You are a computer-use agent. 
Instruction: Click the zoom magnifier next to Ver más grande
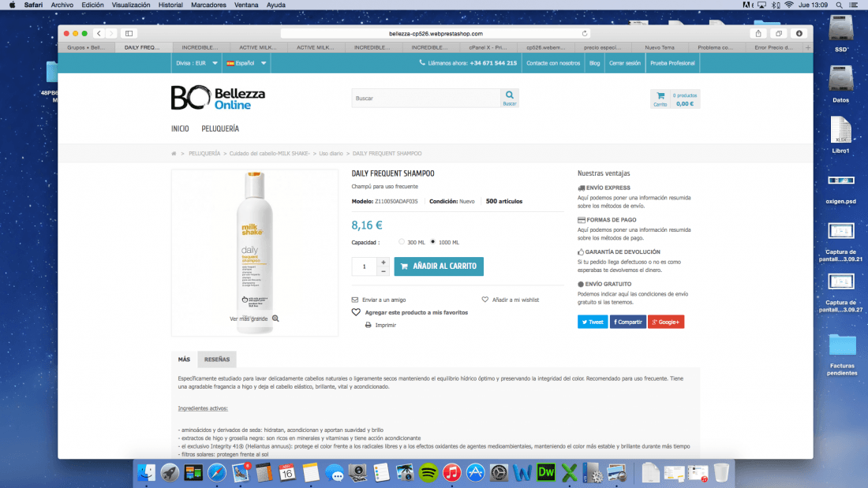coord(275,319)
